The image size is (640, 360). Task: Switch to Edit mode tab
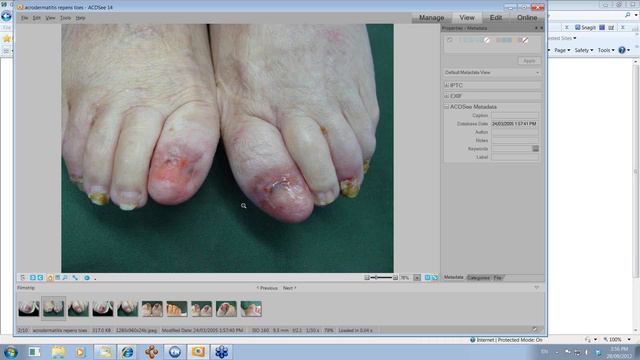496,18
